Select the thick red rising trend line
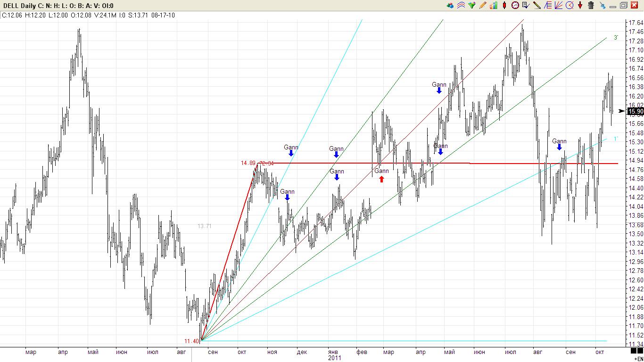This screenshot has width=644, height=362. click(229, 253)
